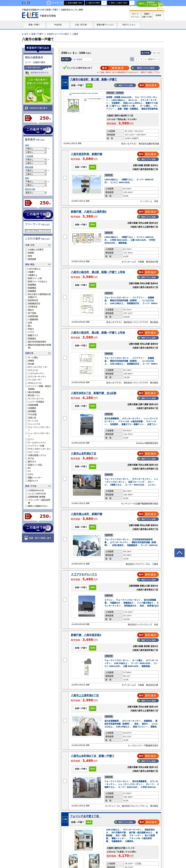
Task: Open the 八尾市本町6丁目 house photo thumbnail
Action: (x=87, y=425)
